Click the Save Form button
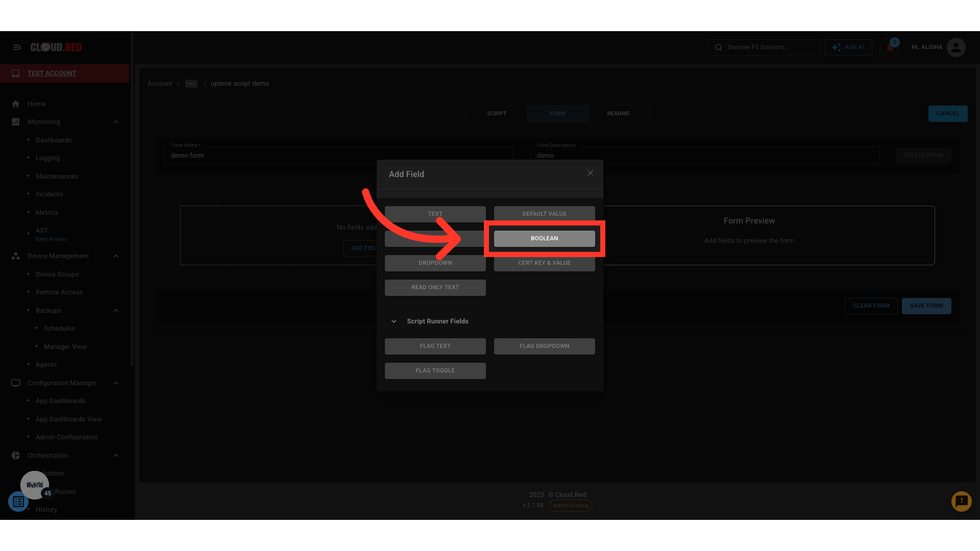Screen dimensions: 980x551 pyautogui.click(x=926, y=306)
